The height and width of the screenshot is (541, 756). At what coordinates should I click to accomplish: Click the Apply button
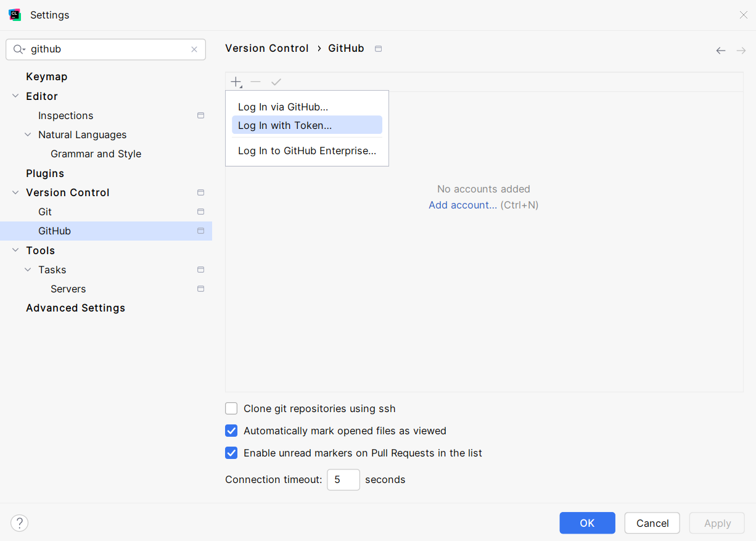[x=717, y=523]
